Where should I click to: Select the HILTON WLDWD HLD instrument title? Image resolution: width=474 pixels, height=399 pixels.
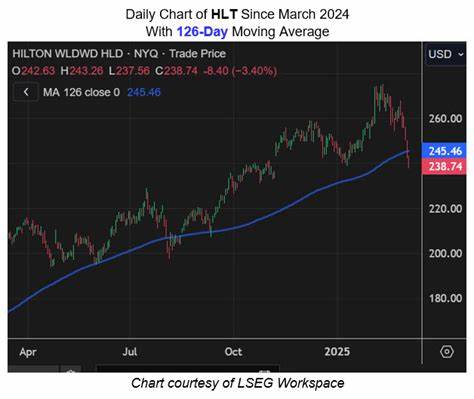[x=68, y=54]
